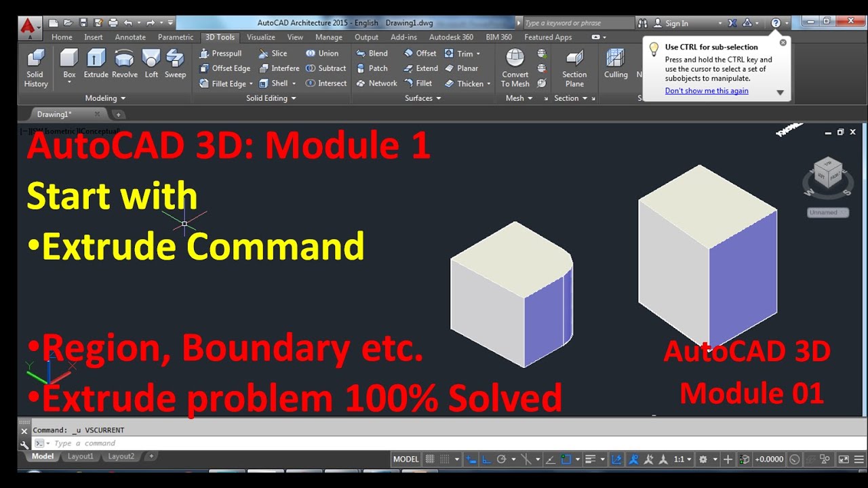Open the Trim dropdown arrow
Screen dimensions: 868x488
pyautogui.click(x=478, y=54)
